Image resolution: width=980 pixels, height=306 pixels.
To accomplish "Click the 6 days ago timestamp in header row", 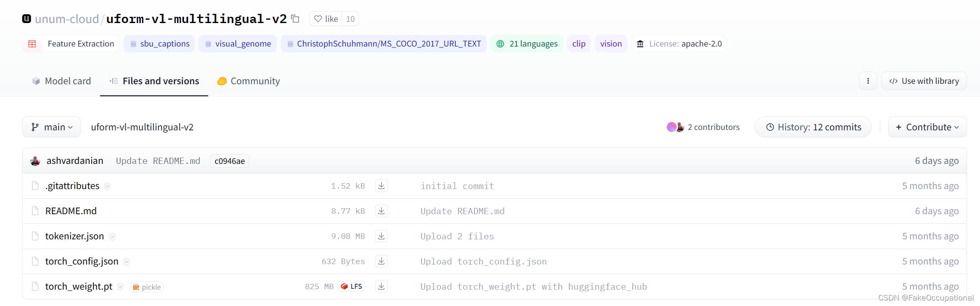I will [937, 161].
